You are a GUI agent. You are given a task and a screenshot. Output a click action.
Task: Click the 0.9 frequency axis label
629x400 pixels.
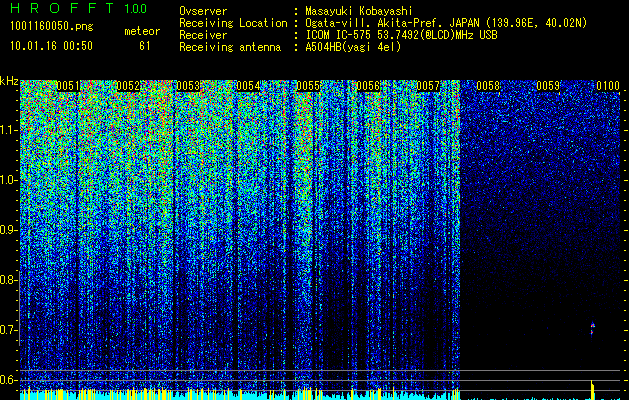8,230
